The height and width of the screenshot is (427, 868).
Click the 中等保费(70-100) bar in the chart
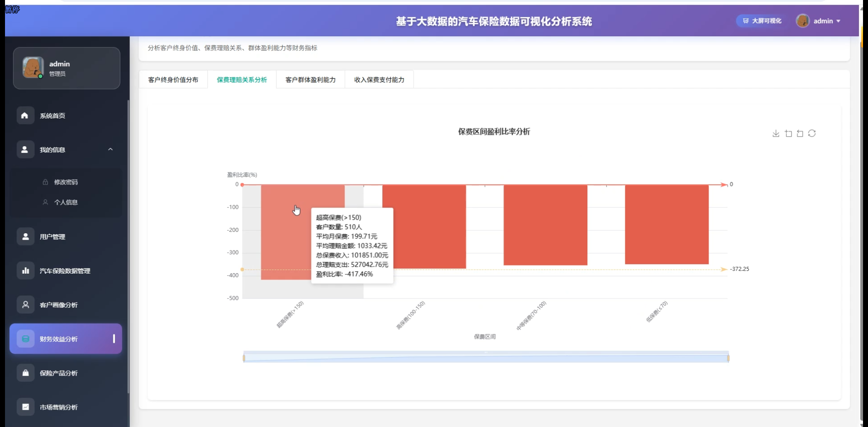tap(545, 225)
